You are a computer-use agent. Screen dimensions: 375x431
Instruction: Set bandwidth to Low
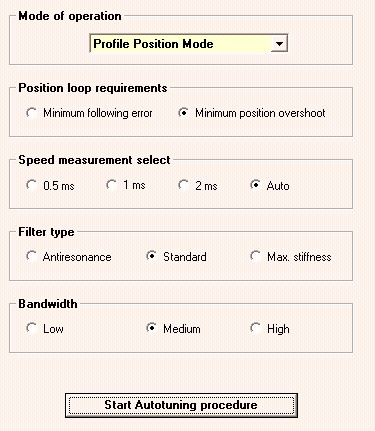32,328
